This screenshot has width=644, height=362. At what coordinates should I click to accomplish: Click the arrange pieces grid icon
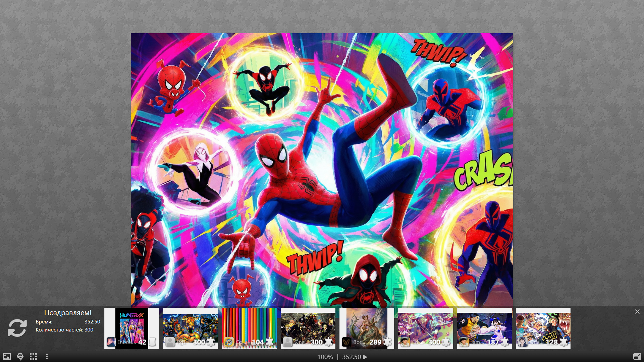(x=33, y=357)
